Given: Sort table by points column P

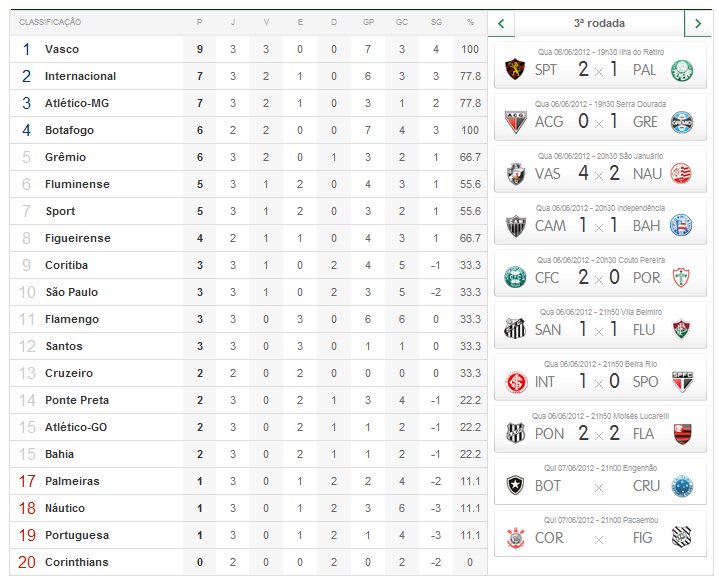Looking at the screenshot, I should (x=199, y=22).
